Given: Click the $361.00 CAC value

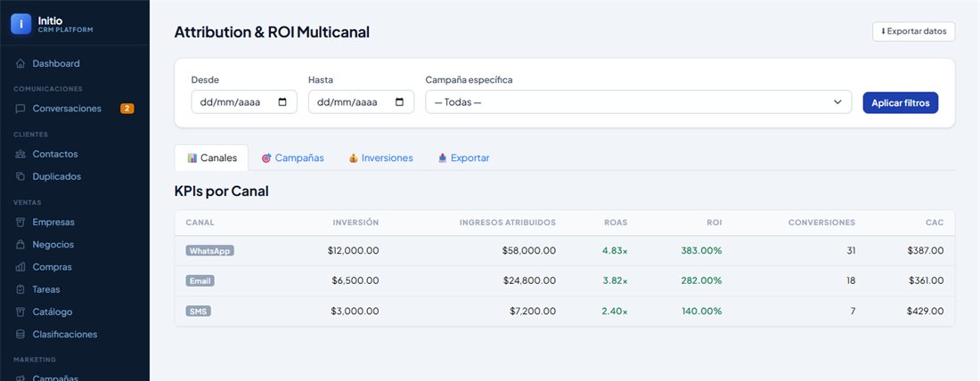Looking at the screenshot, I should point(927,281).
